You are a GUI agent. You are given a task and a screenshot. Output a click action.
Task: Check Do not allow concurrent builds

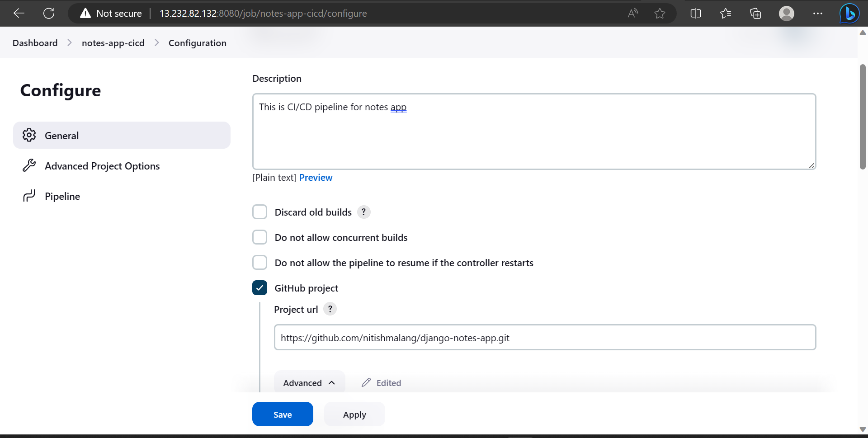click(x=260, y=237)
